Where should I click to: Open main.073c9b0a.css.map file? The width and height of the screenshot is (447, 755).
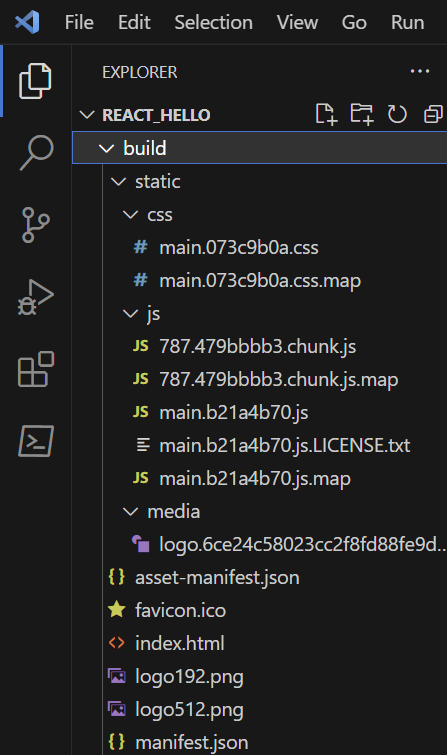(x=260, y=281)
